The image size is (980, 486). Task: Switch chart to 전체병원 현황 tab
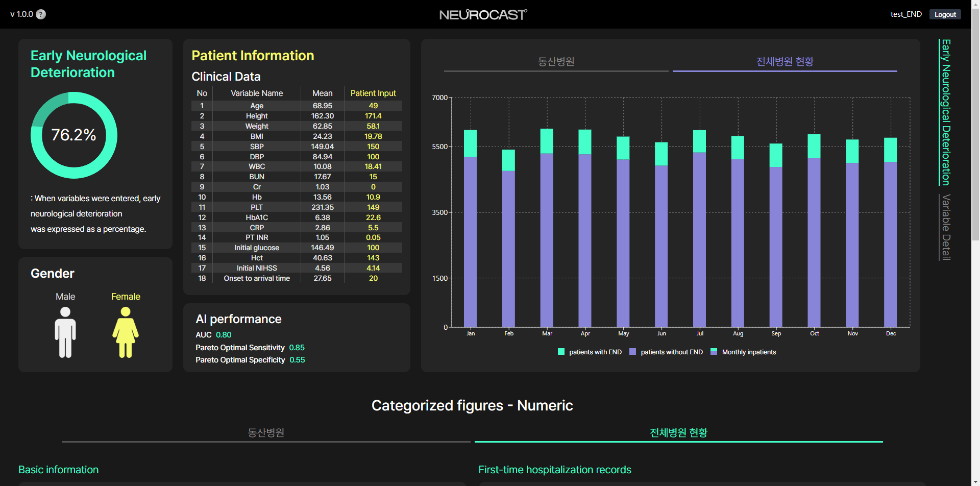(x=785, y=62)
